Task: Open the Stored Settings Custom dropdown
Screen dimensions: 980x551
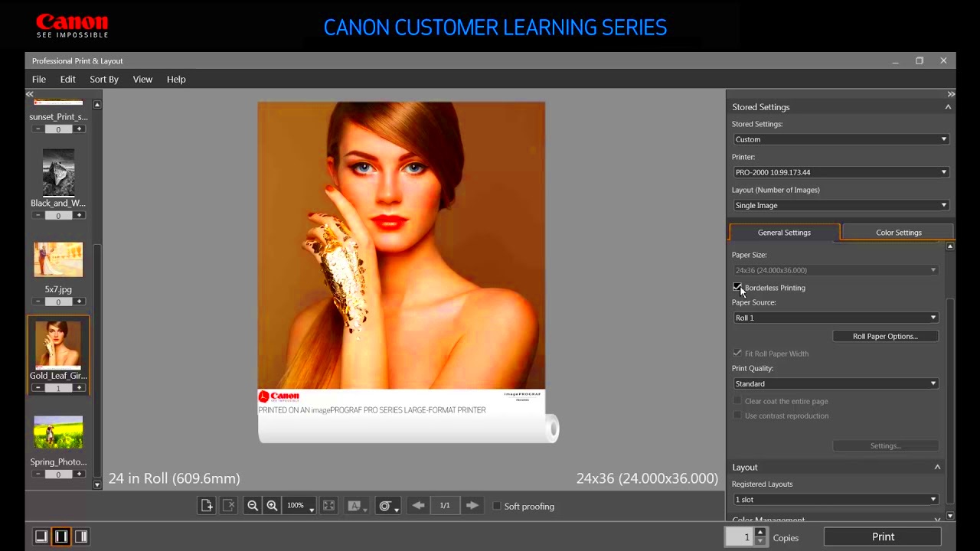Action: (x=841, y=139)
